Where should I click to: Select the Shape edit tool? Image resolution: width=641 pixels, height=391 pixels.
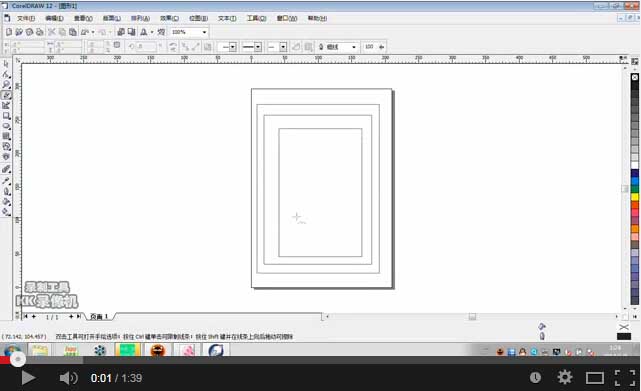pyautogui.click(x=6, y=74)
